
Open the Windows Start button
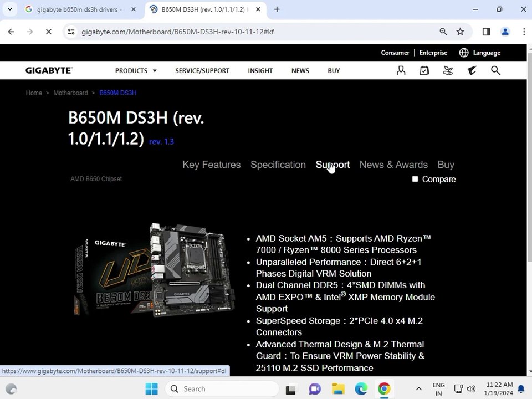click(x=151, y=389)
